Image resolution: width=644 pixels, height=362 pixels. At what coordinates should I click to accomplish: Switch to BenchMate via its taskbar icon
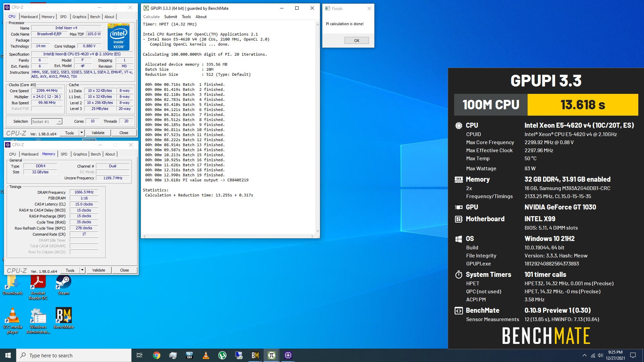click(255, 355)
